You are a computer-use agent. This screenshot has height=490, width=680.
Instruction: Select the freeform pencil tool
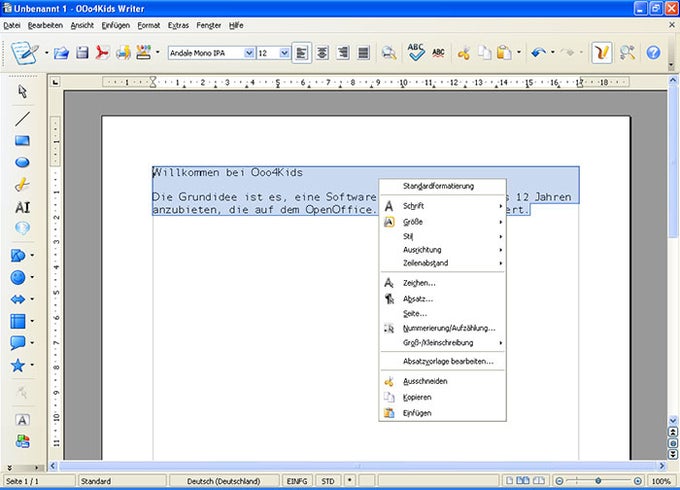point(23,185)
